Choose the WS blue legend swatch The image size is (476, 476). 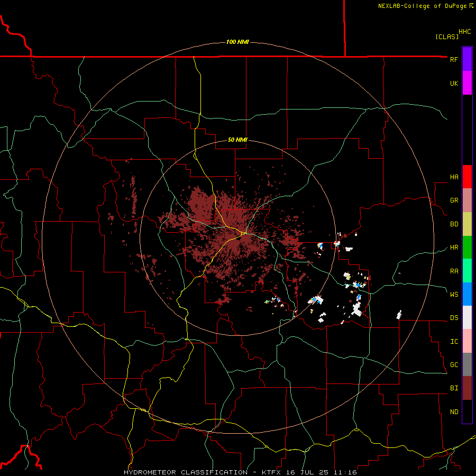(467, 294)
